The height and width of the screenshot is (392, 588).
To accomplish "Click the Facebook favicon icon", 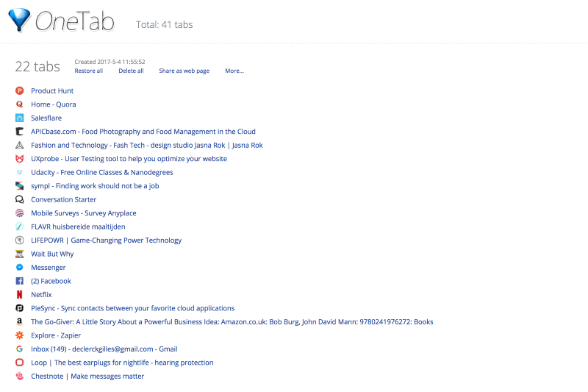I will [20, 281].
